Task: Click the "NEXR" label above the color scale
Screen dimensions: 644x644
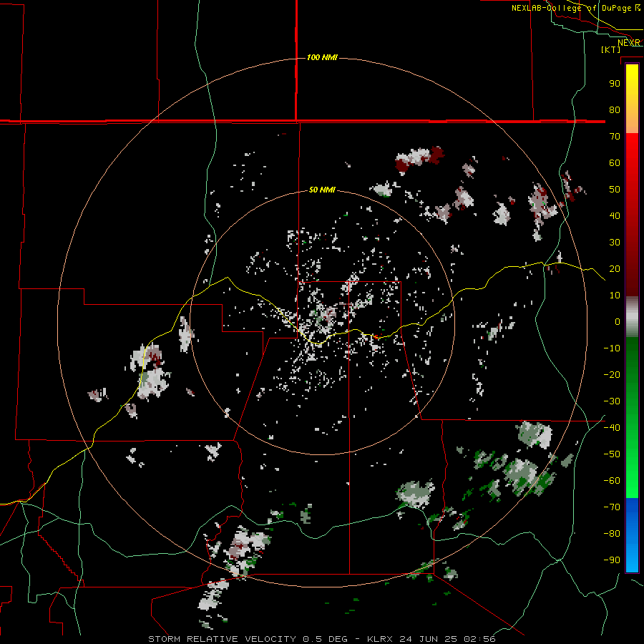Action: 629,43
